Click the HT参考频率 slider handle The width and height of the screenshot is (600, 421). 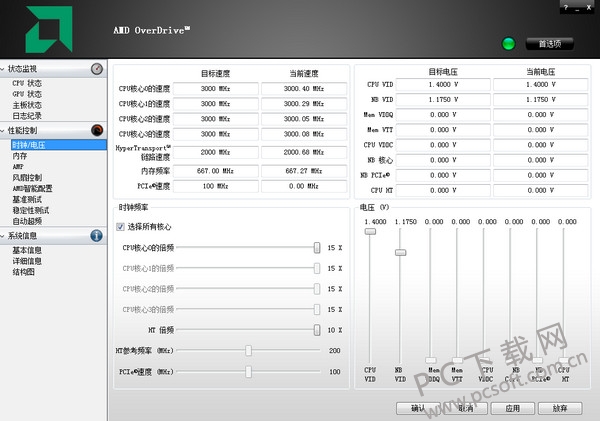point(248,351)
